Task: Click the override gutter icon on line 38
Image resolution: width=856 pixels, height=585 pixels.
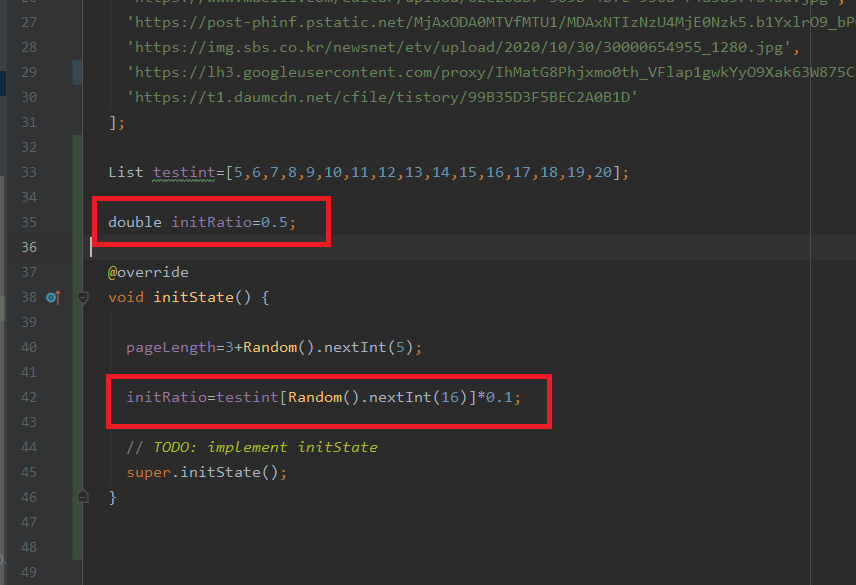Action: click(x=53, y=297)
